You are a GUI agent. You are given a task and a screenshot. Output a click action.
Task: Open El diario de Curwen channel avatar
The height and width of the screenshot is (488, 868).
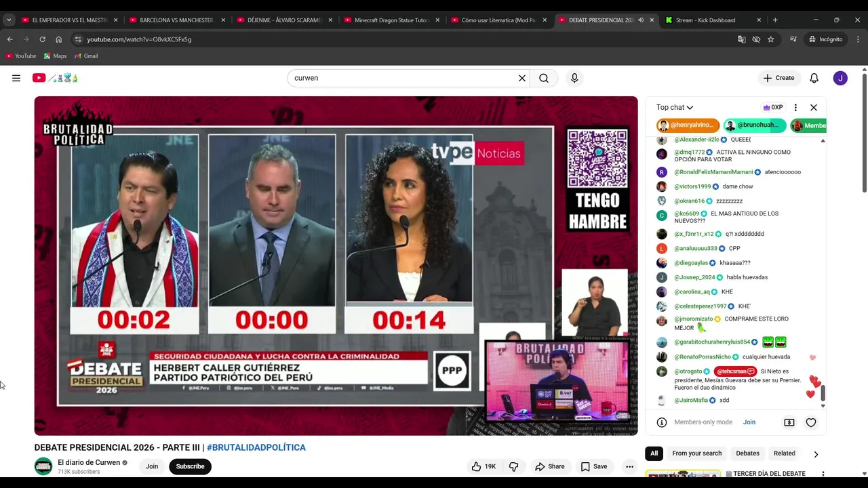(43, 466)
